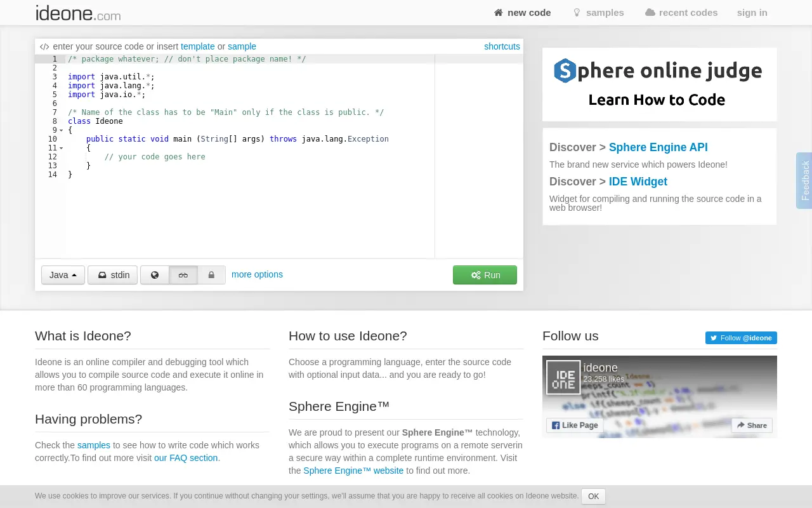
Task: Click the 'import java.lang.*;' line
Action: pos(111,86)
